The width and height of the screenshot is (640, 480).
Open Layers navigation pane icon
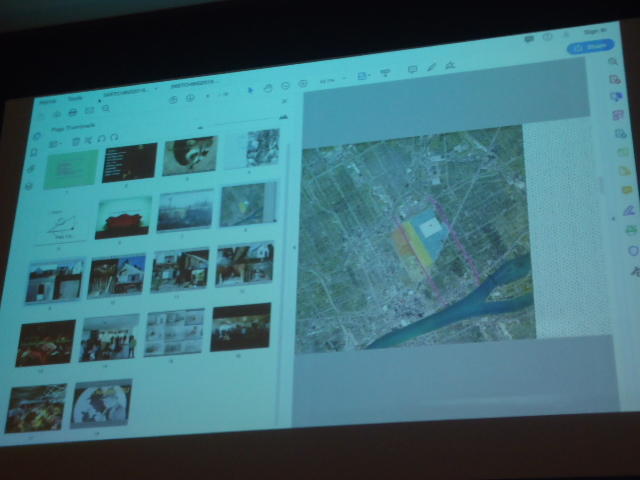coord(29,186)
